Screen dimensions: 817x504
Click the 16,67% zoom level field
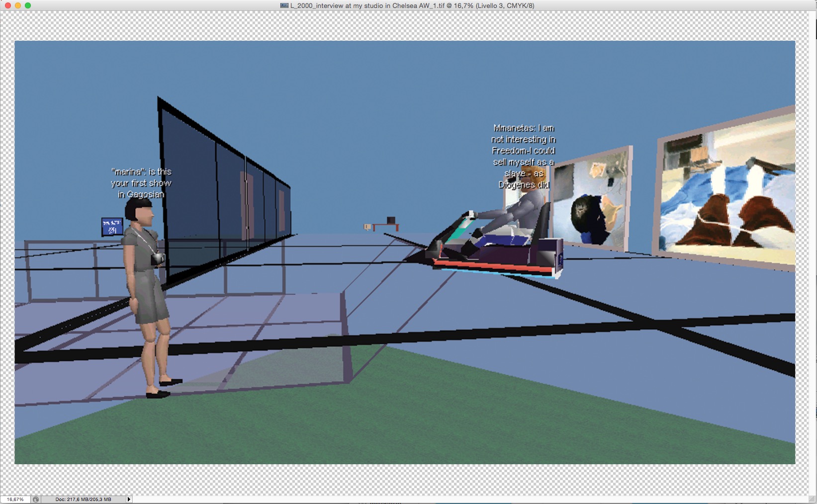15,499
